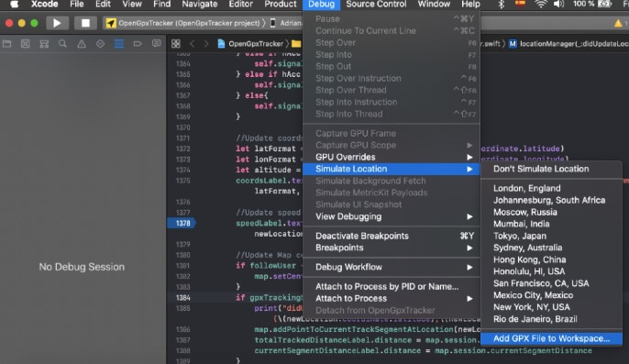Select Hong Kong, China location

point(552,259)
